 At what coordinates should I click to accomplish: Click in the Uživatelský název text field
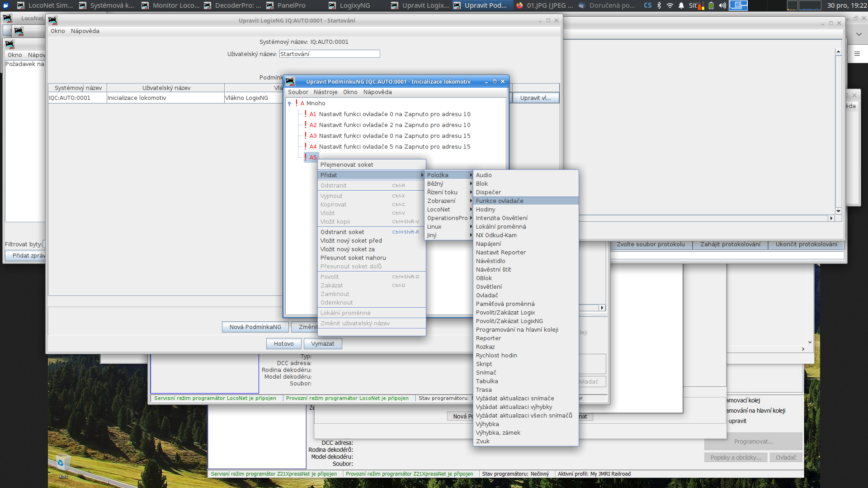pos(329,54)
